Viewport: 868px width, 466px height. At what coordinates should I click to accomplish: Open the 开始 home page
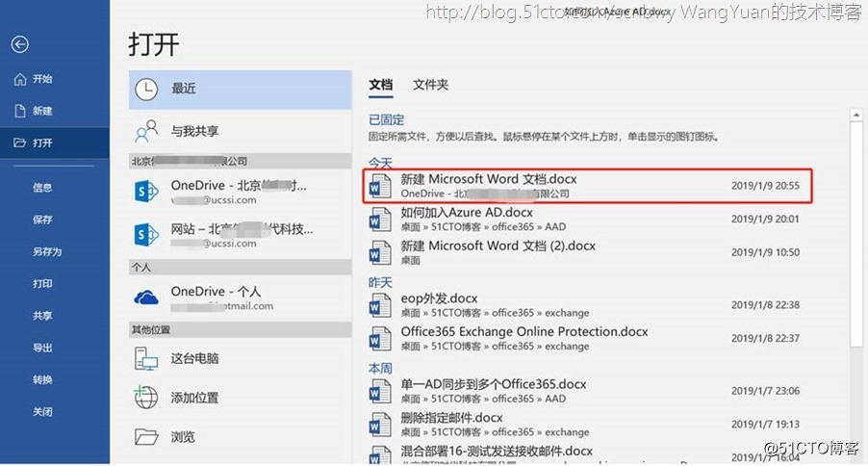coord(42,79)
